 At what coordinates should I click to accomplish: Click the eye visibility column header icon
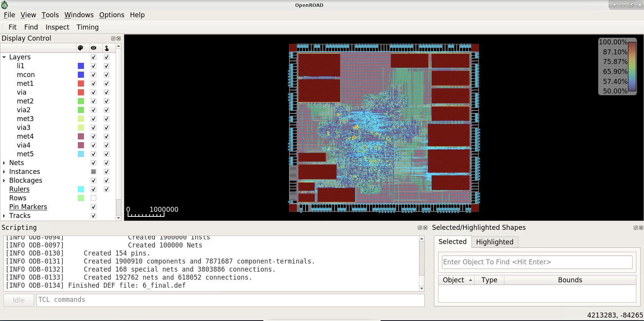click(94, 48)
